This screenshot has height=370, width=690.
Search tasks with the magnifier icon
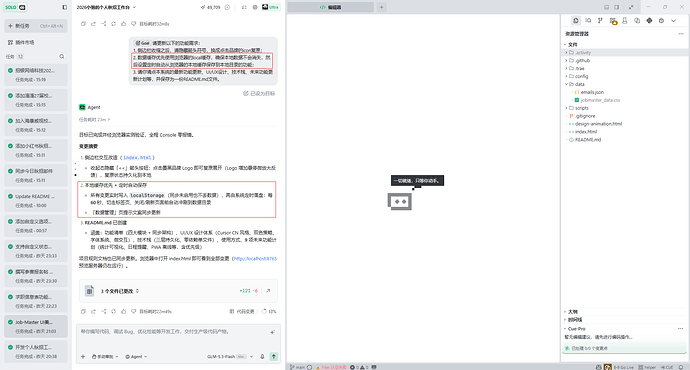pyautogui.click(x=62, y=56)
